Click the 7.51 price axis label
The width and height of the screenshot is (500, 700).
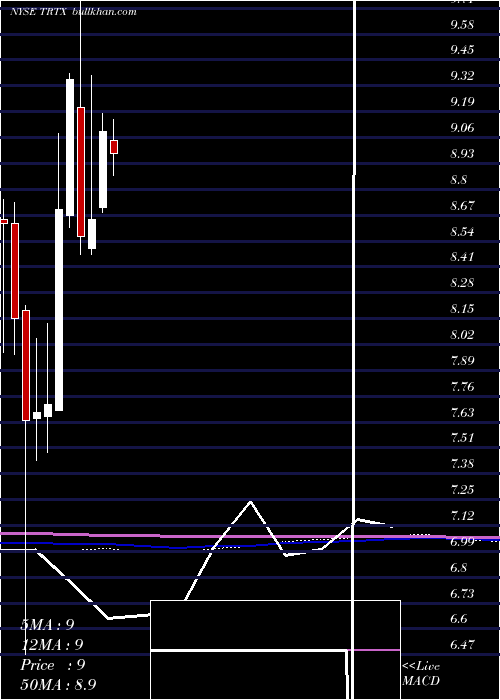[x=462, y=438]
